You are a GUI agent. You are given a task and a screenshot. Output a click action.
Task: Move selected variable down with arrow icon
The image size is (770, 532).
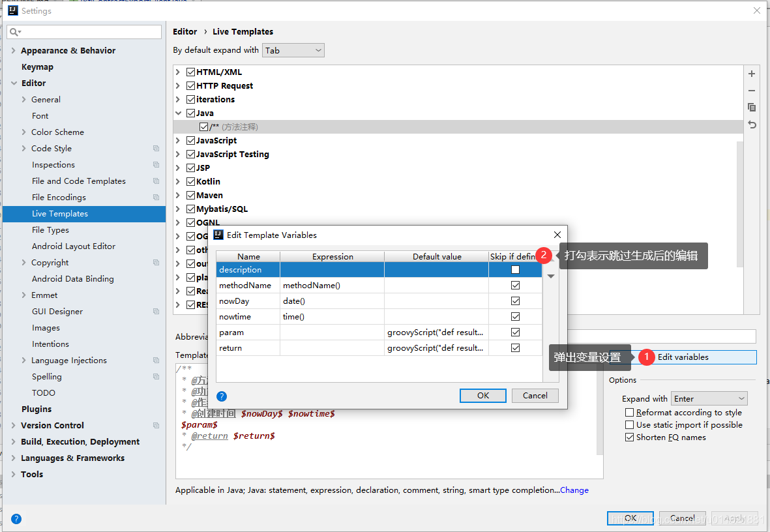click(551, 276)
